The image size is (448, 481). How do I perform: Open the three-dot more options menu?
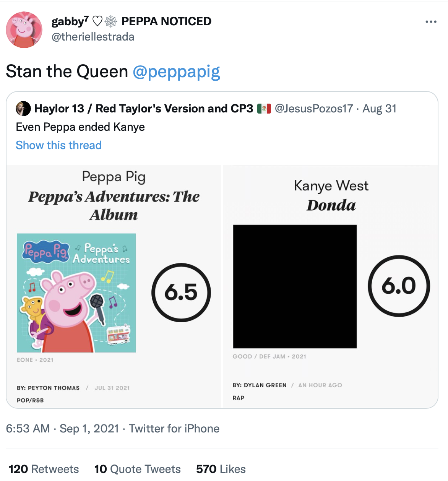(431, 22)
